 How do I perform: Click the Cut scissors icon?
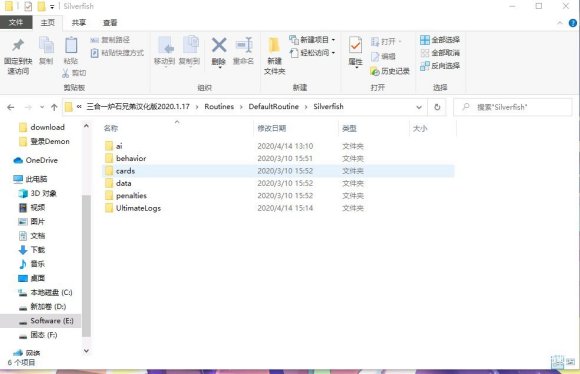click(65, 73)
